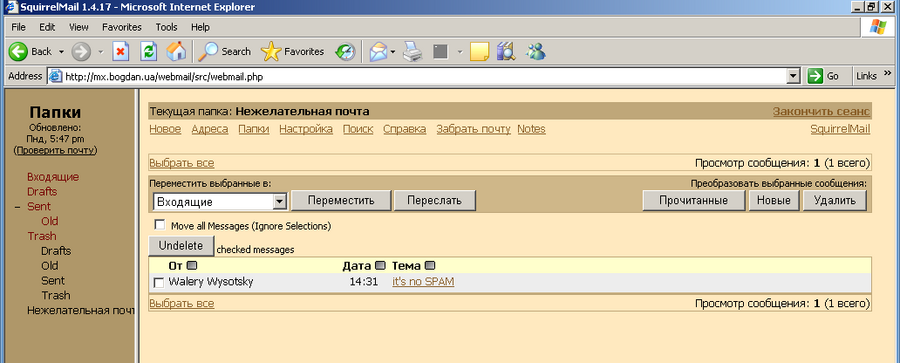Open Mail icon dropdown arrow
Image resolution: width=900 pixels, height=363 pixels.
393,52
